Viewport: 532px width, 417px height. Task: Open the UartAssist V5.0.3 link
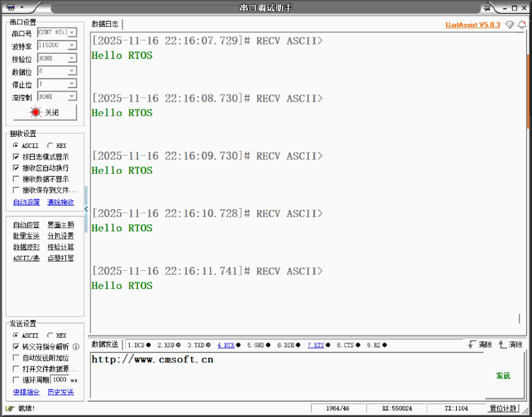[473, 25]
